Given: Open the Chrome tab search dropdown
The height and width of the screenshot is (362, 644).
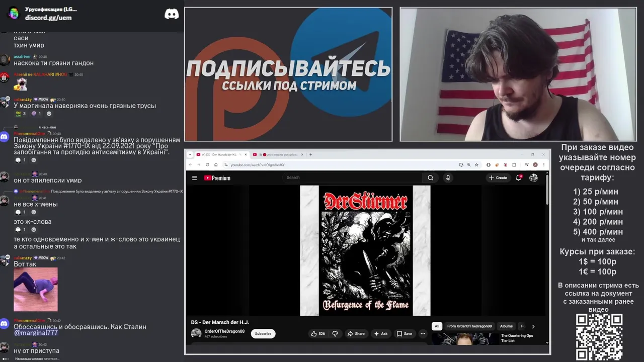Looking at the screenshot, I should pos(191,154).
